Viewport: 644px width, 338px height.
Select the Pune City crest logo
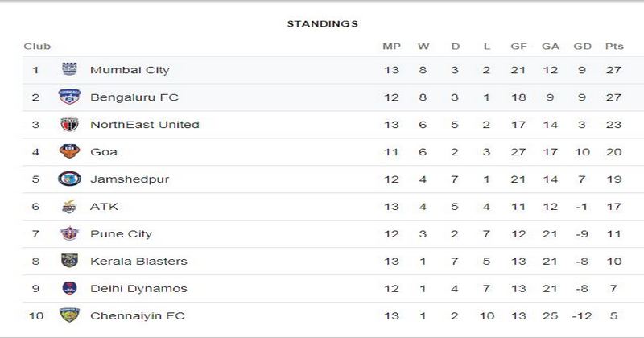pyautogui.click(x=69, y=233)
